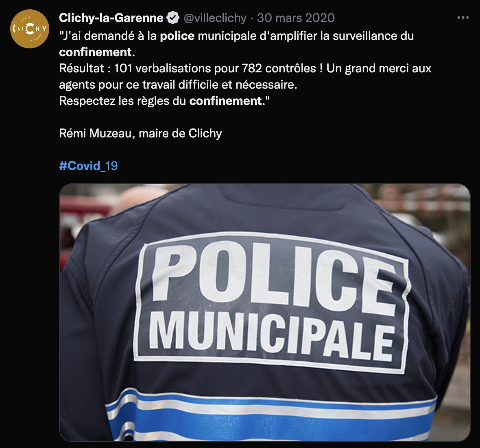Image resolution: width=480 pixels, height=448 pixels.
Task: Open the tweet's 30 mars 2020 timestamp
Action: (x=296, y=18)
